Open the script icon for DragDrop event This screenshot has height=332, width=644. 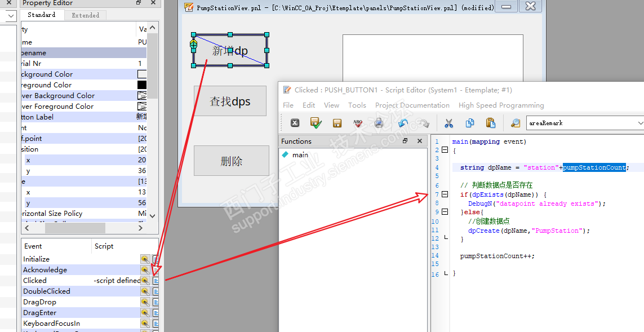[x=156, y=302]
